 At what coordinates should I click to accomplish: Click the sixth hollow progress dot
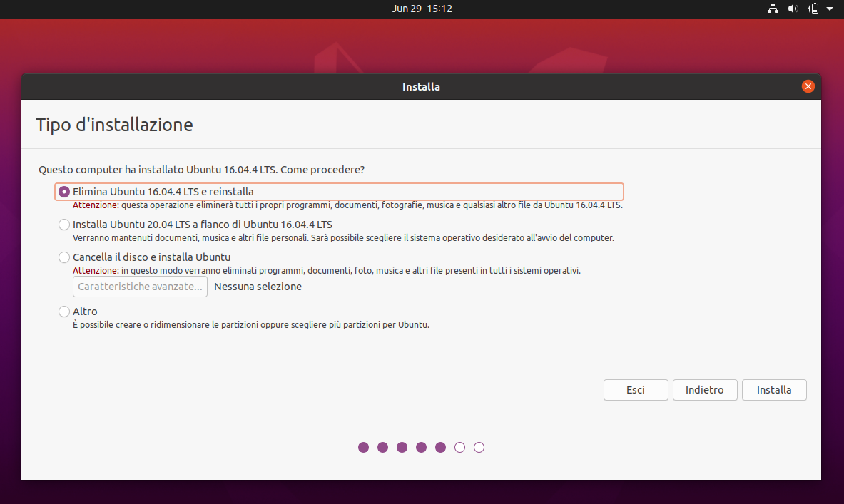459,448
